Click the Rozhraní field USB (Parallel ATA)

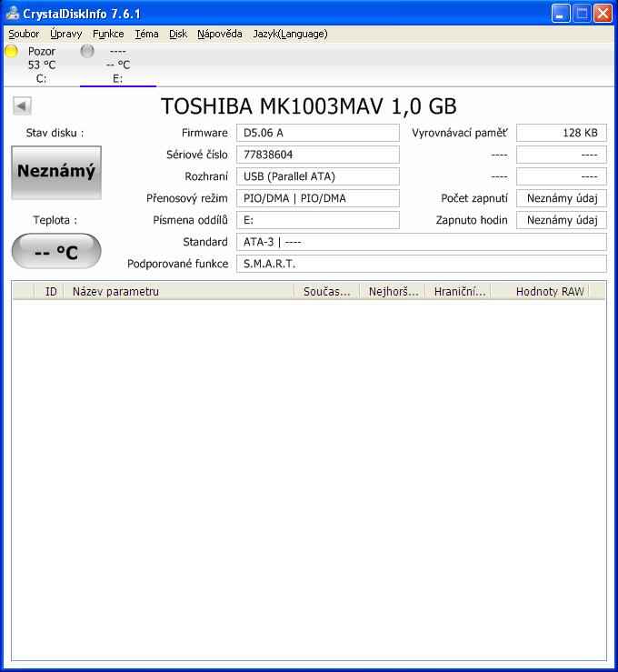tap(318, 176)
